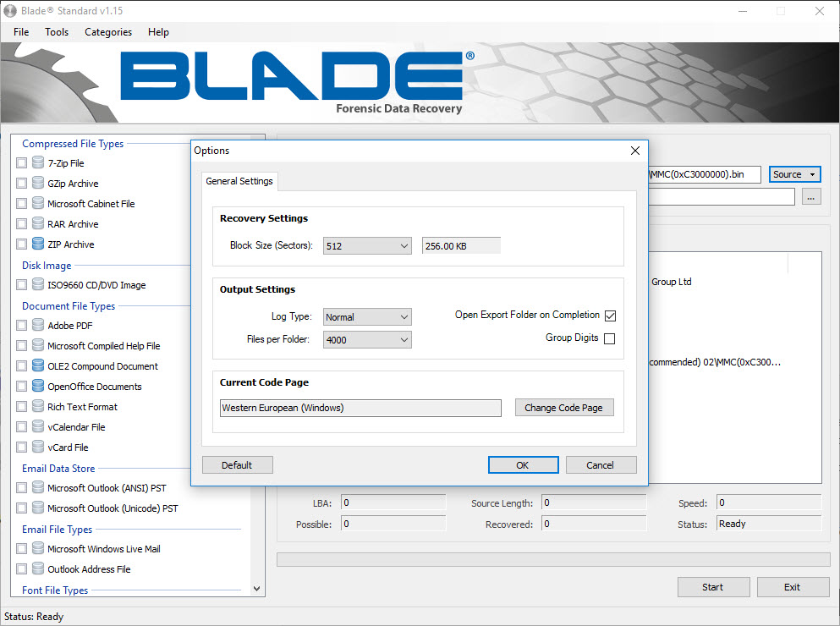Click the database icon next to 7-Zip File

tap(37, 163)
